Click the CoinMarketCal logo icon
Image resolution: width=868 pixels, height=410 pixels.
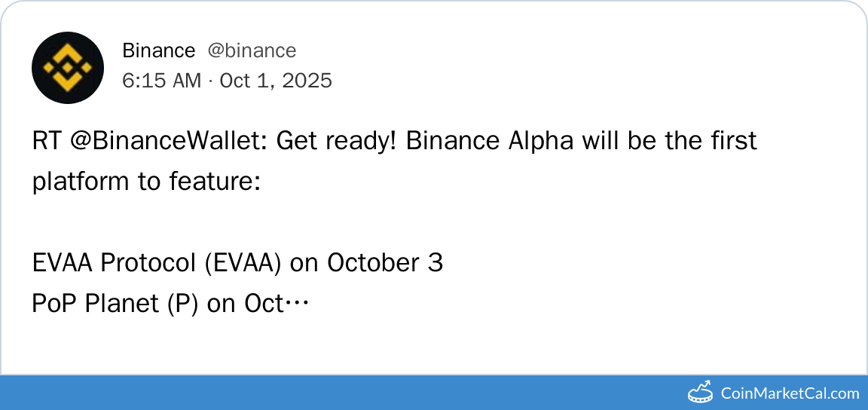(x=701, y=392)
